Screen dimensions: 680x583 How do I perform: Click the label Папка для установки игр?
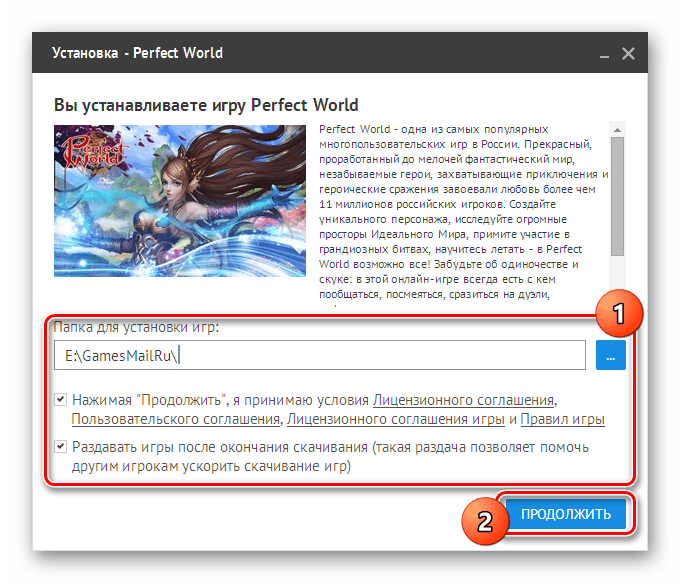136,327
